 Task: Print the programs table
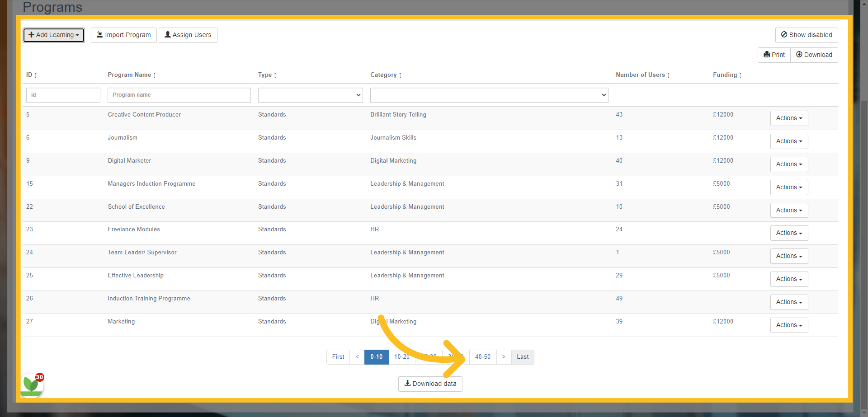coord(774,55)
